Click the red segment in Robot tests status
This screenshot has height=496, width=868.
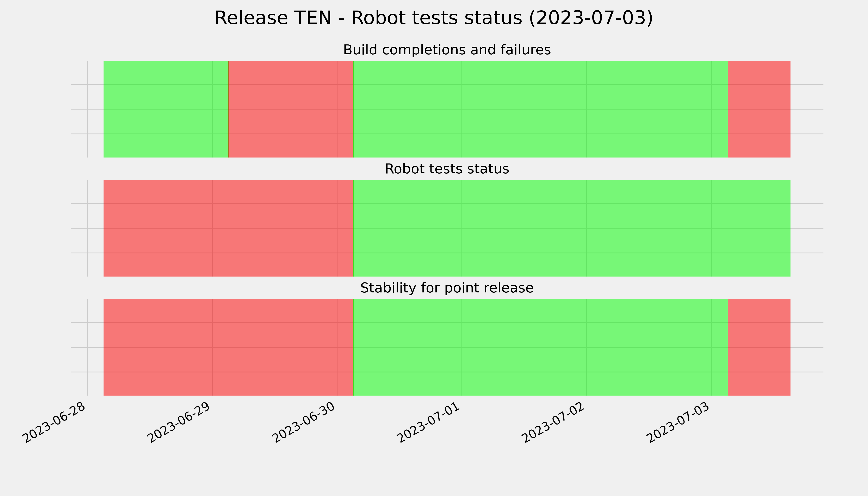[229, 228]
